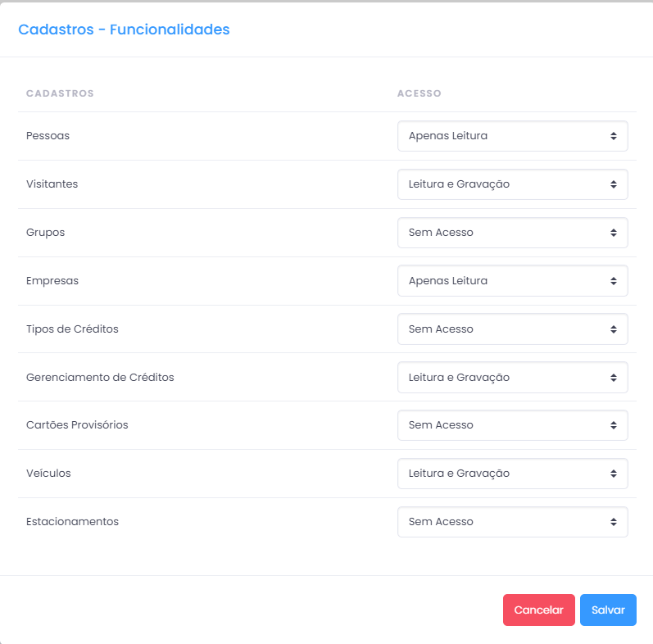Viewport: 653px width, 644px height.
Task: Click the Tipos de Créditos label
Action: click(72, 329)
